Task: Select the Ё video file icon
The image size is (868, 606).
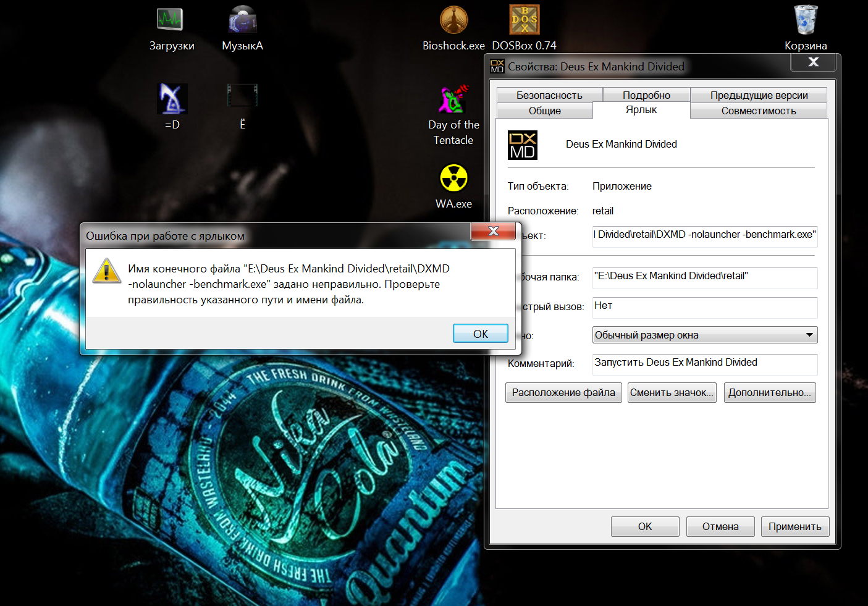Action: 242,107
